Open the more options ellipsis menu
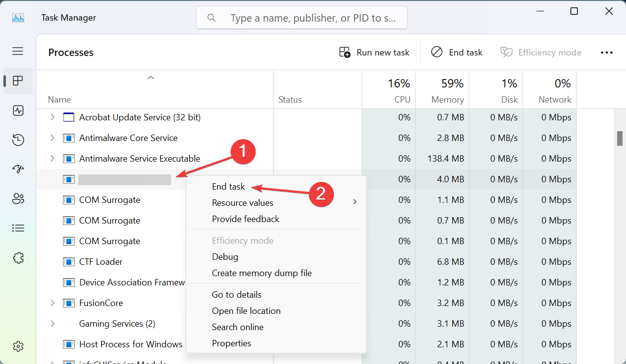The height and width of the screenshot is (364, 626). [607, 53]
